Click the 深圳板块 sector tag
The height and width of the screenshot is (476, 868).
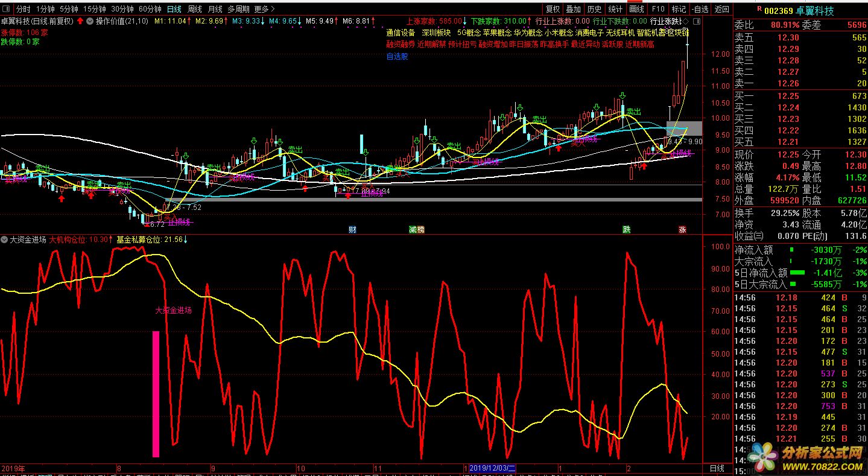tap(436, 33)
